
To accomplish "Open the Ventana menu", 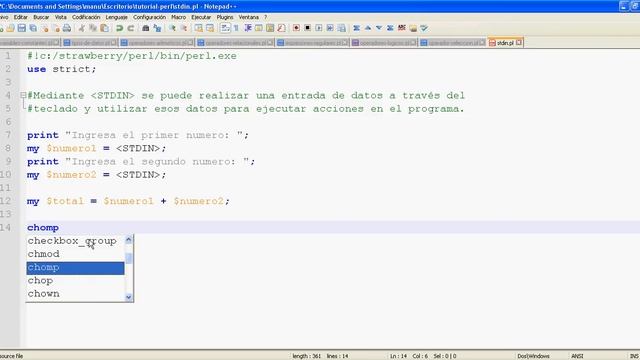I will [x=249, y=17].
